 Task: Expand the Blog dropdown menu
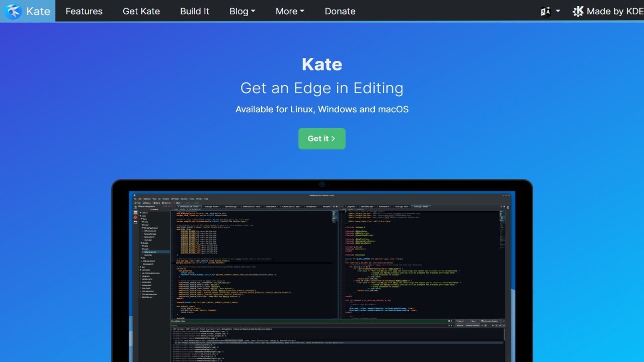point(243,11)
